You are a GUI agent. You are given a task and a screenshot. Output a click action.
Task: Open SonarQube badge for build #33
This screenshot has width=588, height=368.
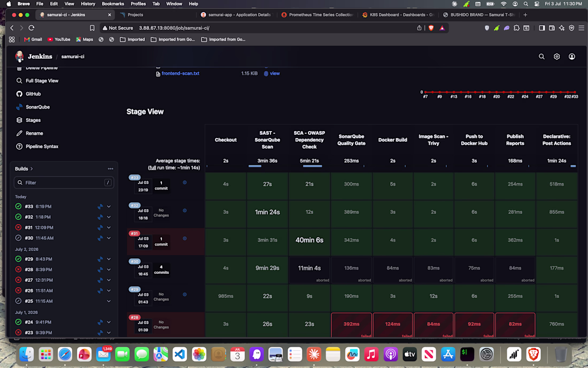click(x=100, y=206)
